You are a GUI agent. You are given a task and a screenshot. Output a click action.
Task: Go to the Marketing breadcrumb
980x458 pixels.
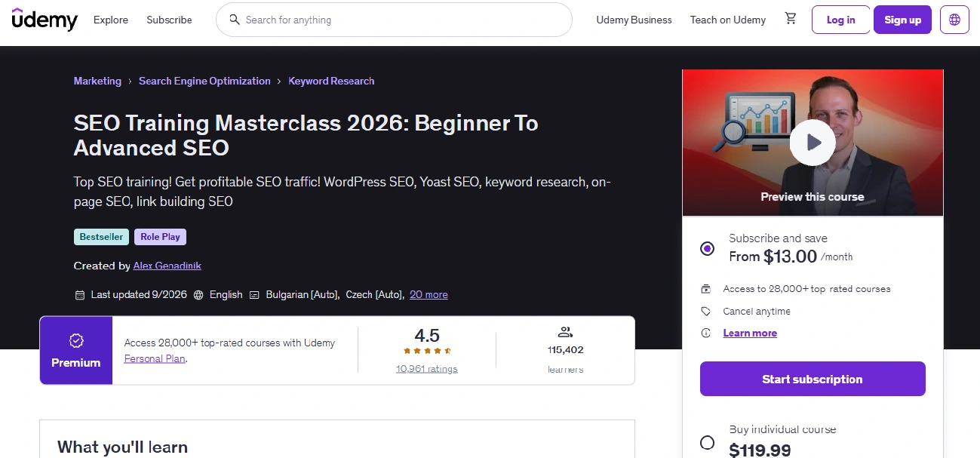click(x=97, y=81)
